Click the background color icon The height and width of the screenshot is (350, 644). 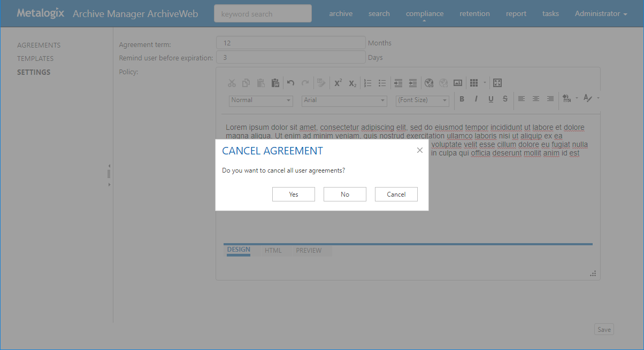(x=567, y=98)
